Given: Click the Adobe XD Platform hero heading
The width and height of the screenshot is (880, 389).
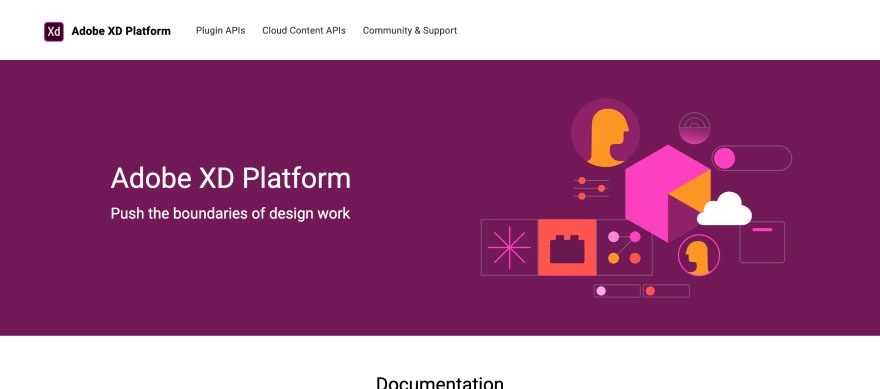Looking at the screenshot, I should pos(231,178).
